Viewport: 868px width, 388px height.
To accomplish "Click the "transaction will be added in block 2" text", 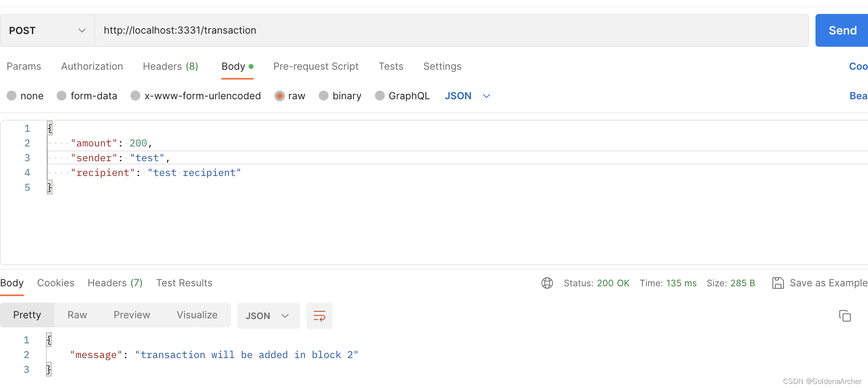I will coord(247,355).
